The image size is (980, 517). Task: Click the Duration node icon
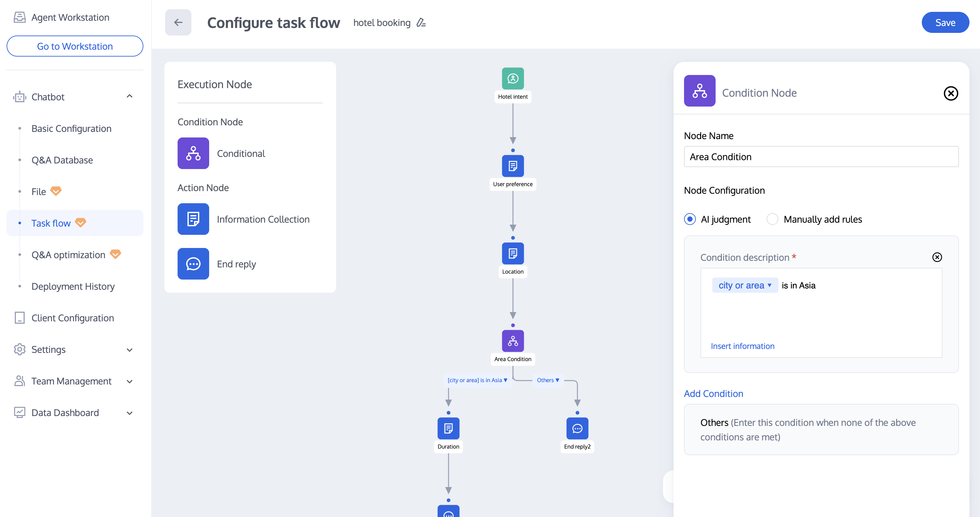(x=448, y=428)
